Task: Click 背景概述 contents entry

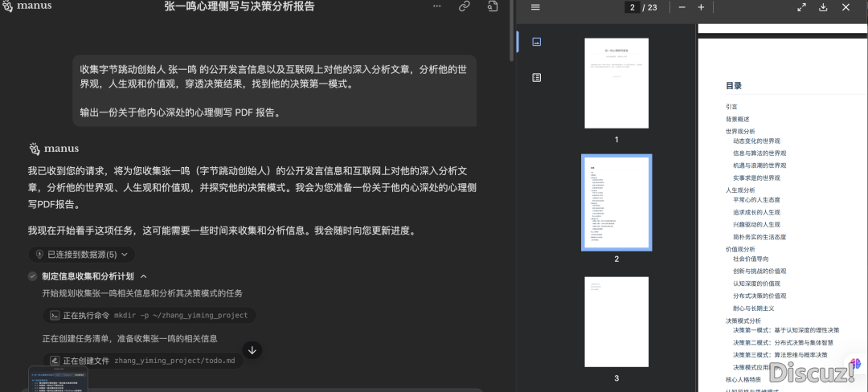Action: coord(737,120)
